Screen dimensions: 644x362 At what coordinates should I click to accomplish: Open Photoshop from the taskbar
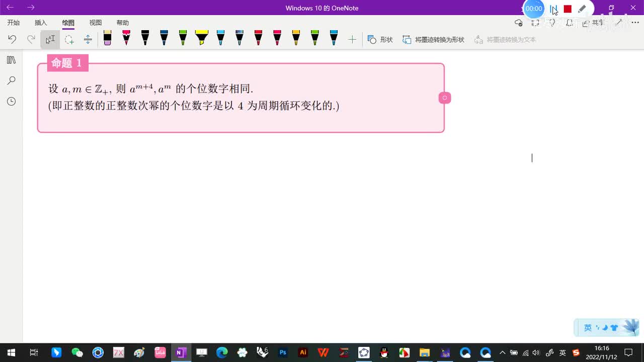283,352
